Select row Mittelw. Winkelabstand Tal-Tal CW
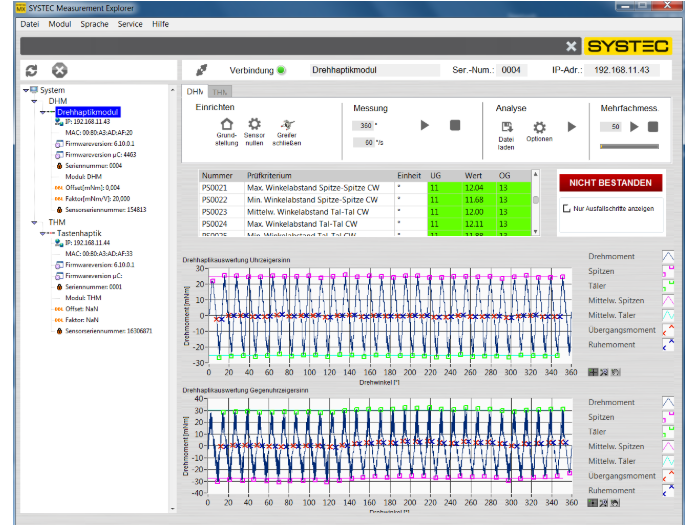The width and height of the screenshot is (700, 525). (x=365, y=212)
